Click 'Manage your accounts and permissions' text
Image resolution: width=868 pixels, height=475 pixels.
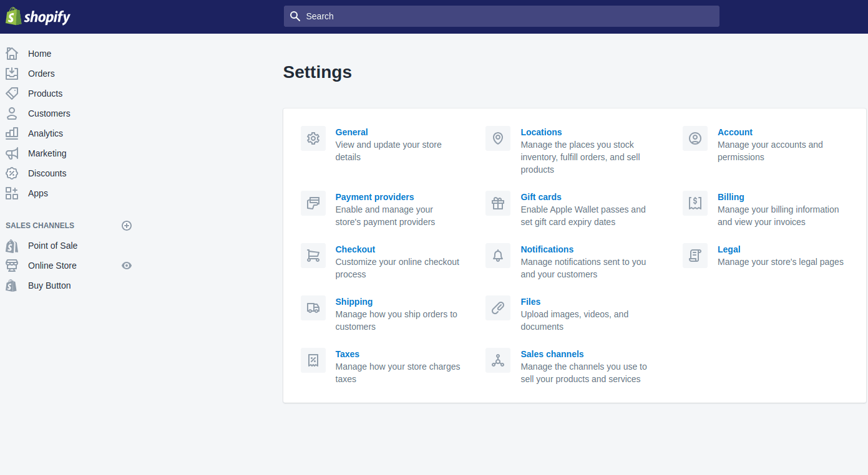[x=770, y=151]
